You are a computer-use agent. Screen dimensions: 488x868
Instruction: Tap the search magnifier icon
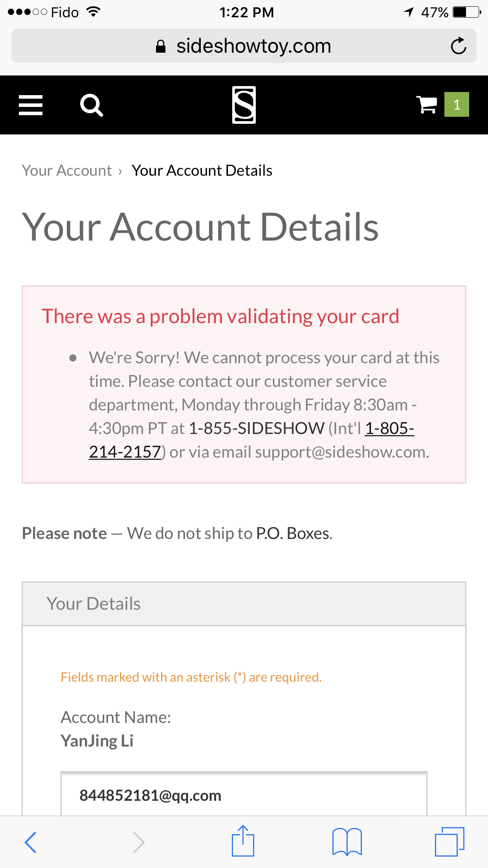[x=91, y=105]
